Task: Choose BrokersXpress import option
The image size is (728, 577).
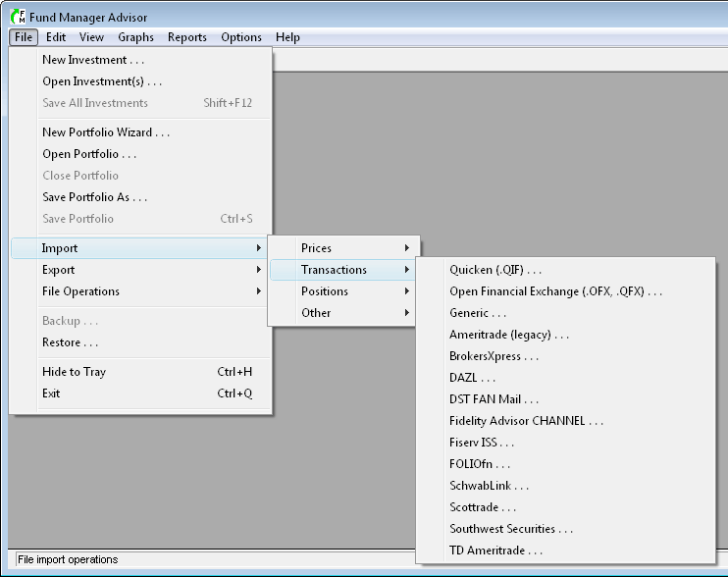Action: click(565, 356)
